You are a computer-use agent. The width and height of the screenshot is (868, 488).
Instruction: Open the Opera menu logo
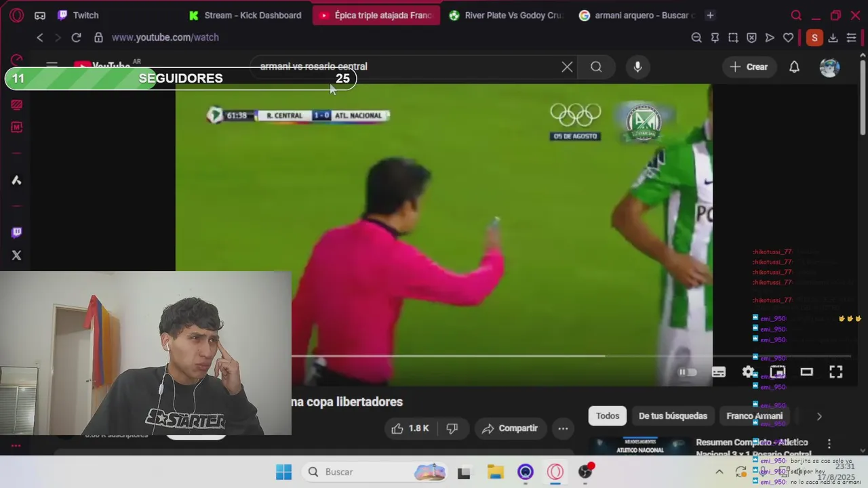17,15
